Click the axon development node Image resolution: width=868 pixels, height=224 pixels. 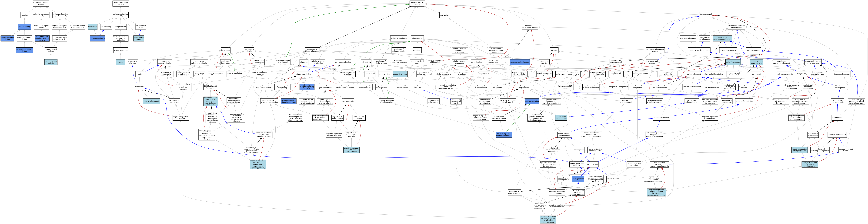click(x=577, y=150)
